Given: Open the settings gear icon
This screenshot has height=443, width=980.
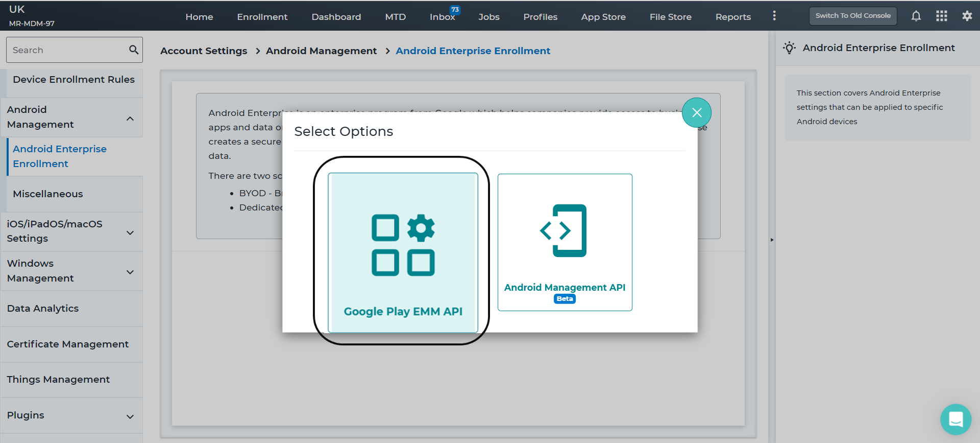Looking at the screenshot, I should point(967,16).
